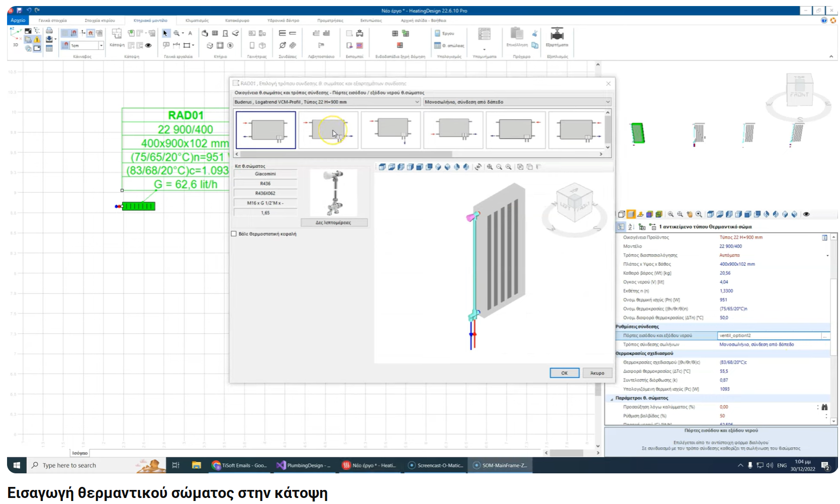Open PlumbingDesign from the taskbar
840x504 pixels.
(304, 465)
